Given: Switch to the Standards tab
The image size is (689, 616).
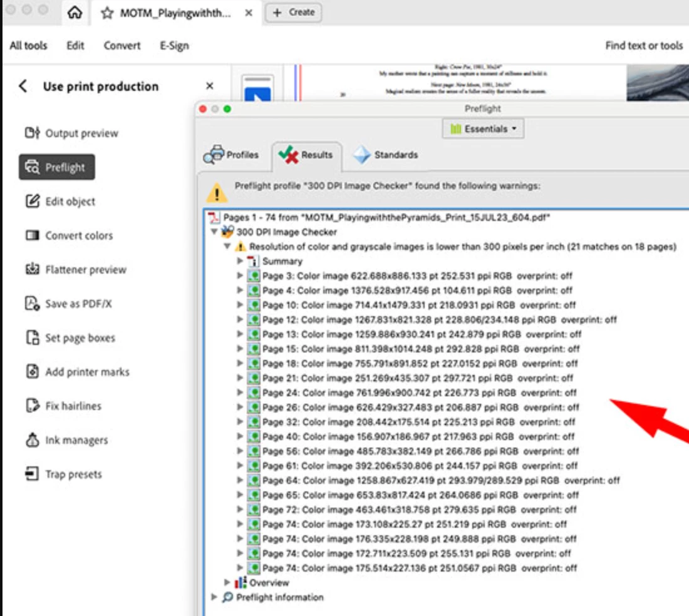Looking at the screenshot, I should coord(386,155).
